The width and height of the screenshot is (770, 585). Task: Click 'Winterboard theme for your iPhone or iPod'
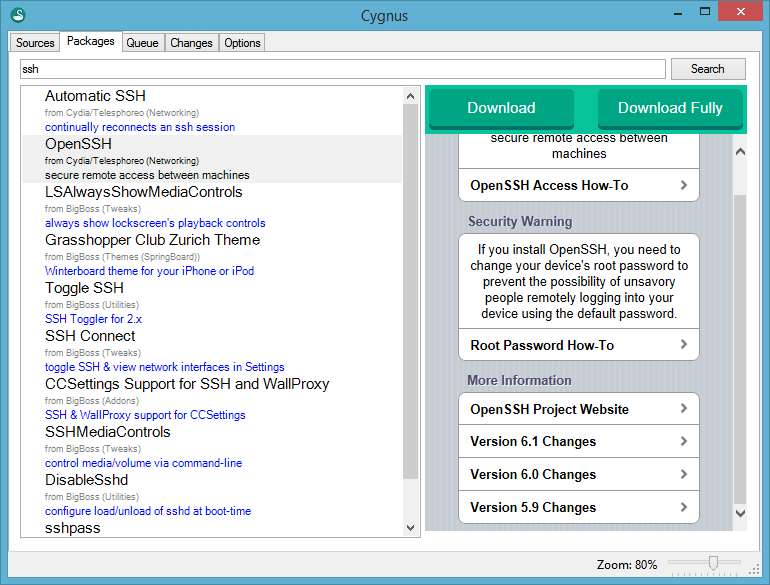(149, 271)
